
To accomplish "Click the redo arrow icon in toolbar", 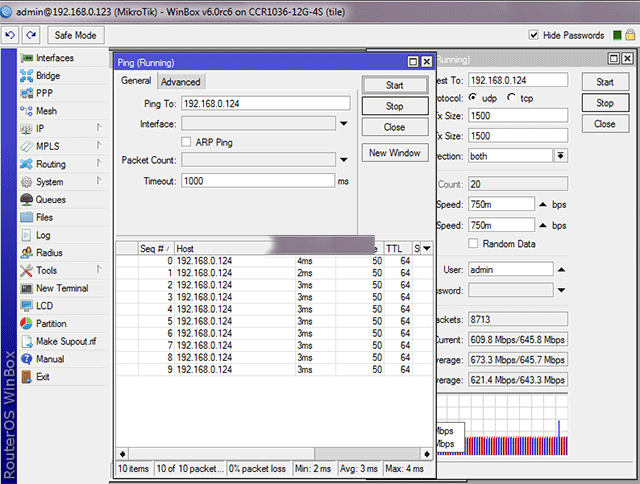I will [x=31, y=35].
